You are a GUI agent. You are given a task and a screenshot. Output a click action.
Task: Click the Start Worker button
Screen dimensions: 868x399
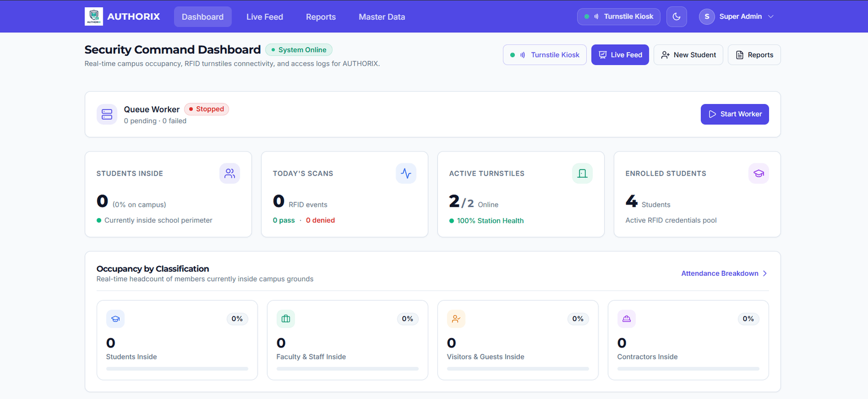pyautogui.click(x=735, y=114)
